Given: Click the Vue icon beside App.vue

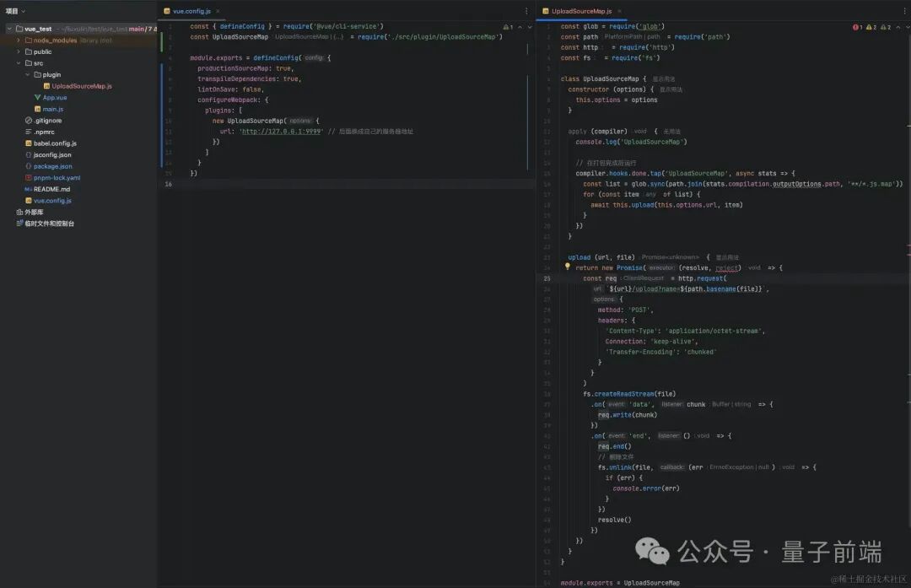Looking at the screenshot, I should click(x=37, y=98).
